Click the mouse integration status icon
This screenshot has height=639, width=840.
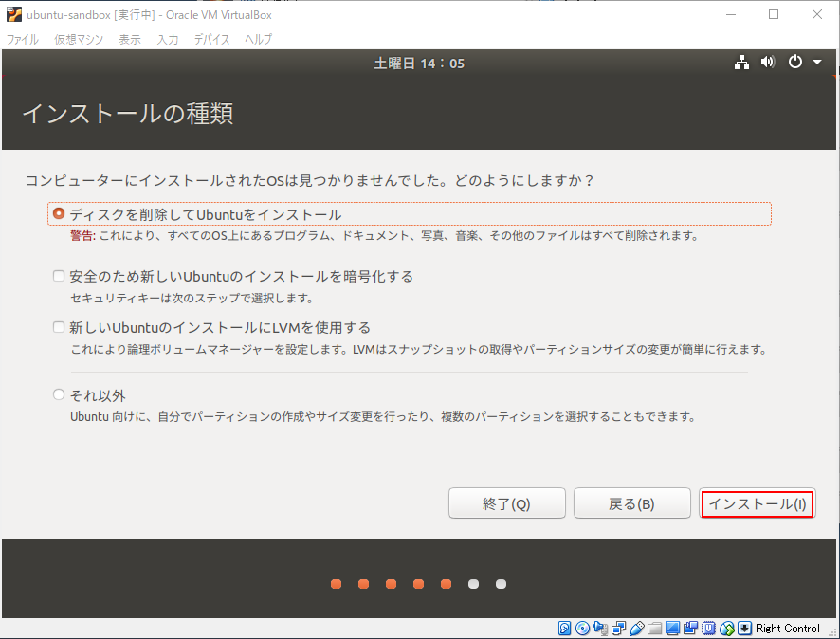pyautogui.click(x=727, y=628)
